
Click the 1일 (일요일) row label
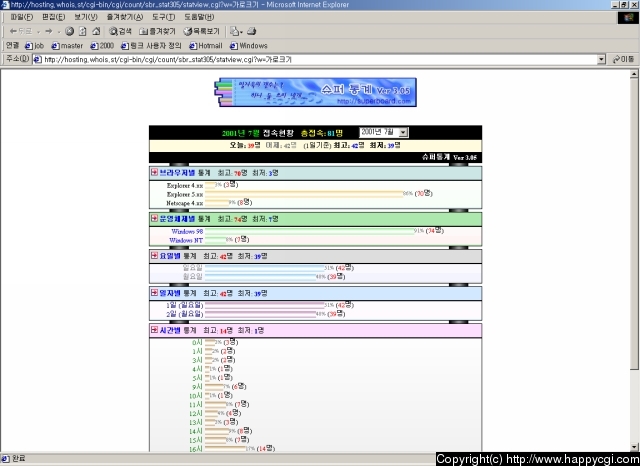click(184, 305)
